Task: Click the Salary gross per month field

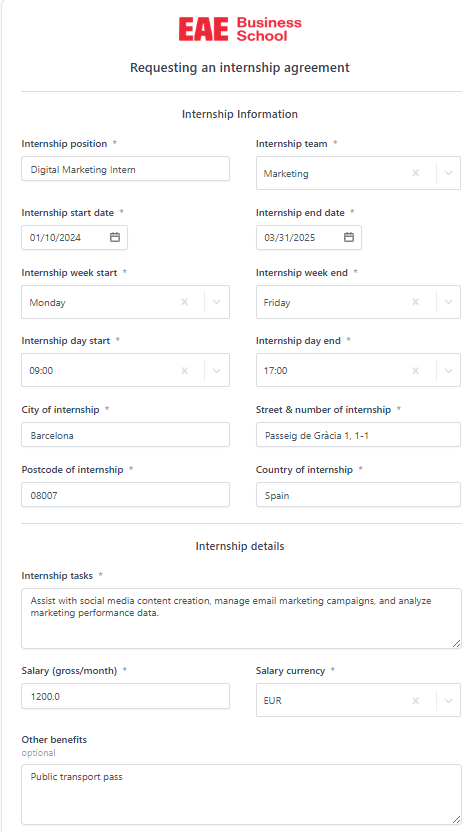Action: [x=125, y=696]
